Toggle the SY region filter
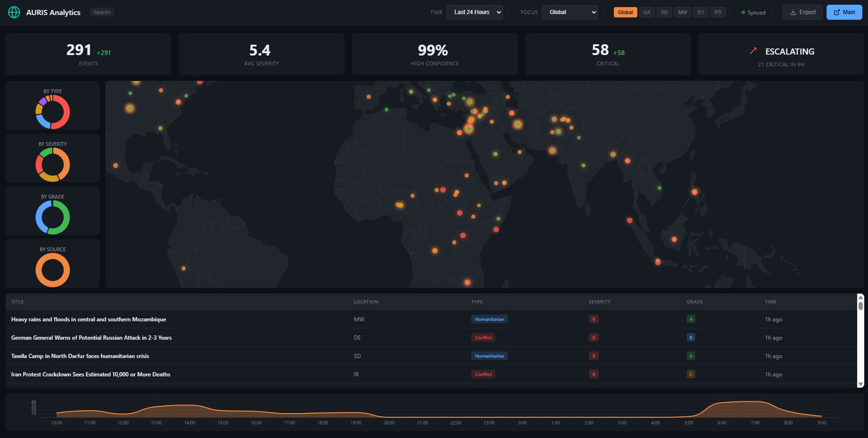Viewport: 868px width, 438px height. click(700, 12)
